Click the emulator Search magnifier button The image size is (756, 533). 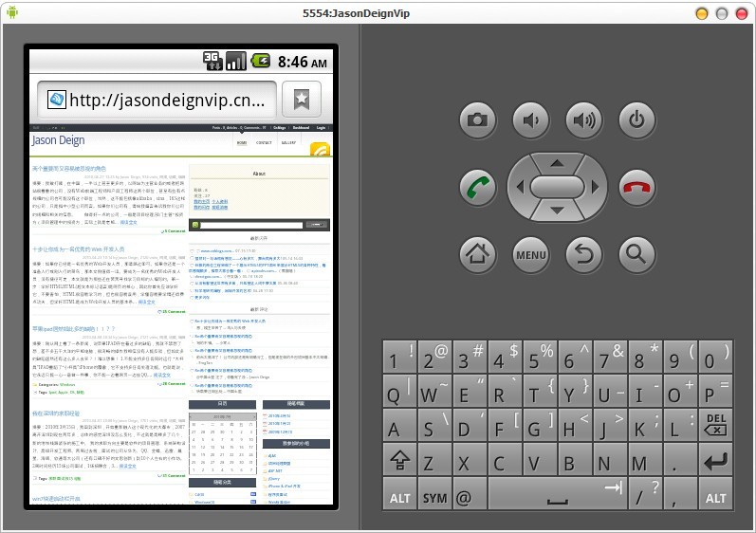pyautogui.click(x=636, y=254)
